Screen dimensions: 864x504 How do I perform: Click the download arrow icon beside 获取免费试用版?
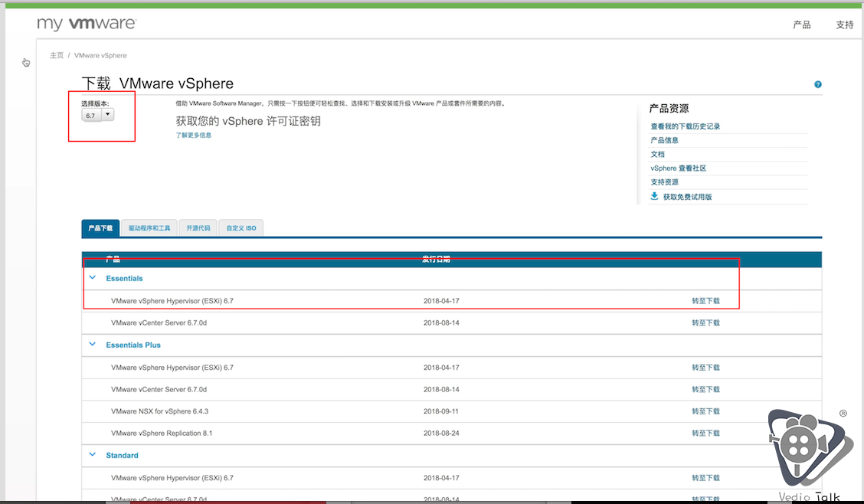(654, 196)
